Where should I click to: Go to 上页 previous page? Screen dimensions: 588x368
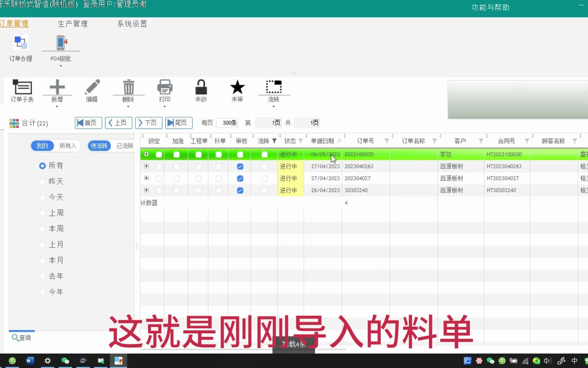[119, 123]
